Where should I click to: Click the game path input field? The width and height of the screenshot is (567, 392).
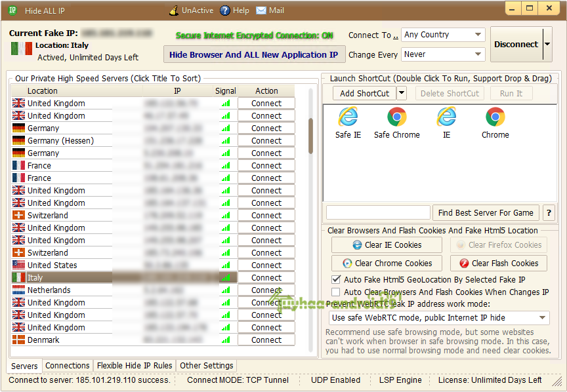378,212
